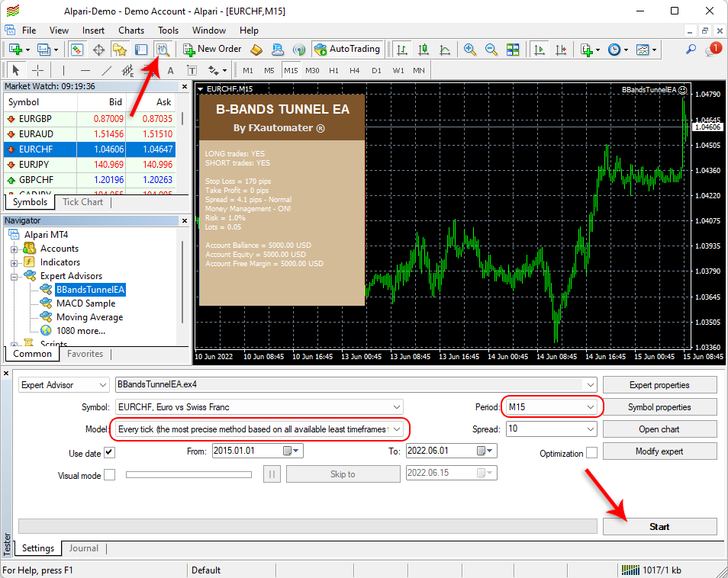Select the Equidistant Channel tool

(127, 70)
